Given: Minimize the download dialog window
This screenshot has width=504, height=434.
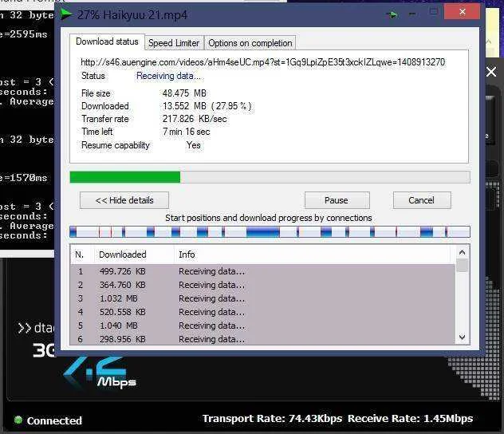Looking at the screenshot, I should (x=412, y=14).
